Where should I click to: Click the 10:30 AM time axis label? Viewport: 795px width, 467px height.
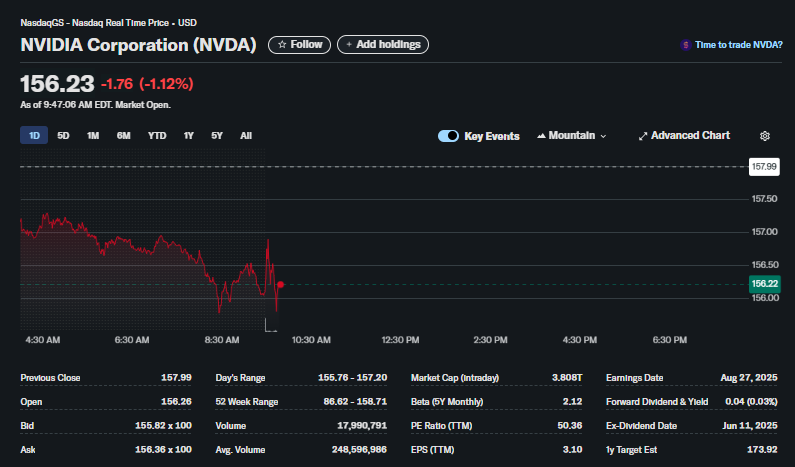click(x=311, y=340)
